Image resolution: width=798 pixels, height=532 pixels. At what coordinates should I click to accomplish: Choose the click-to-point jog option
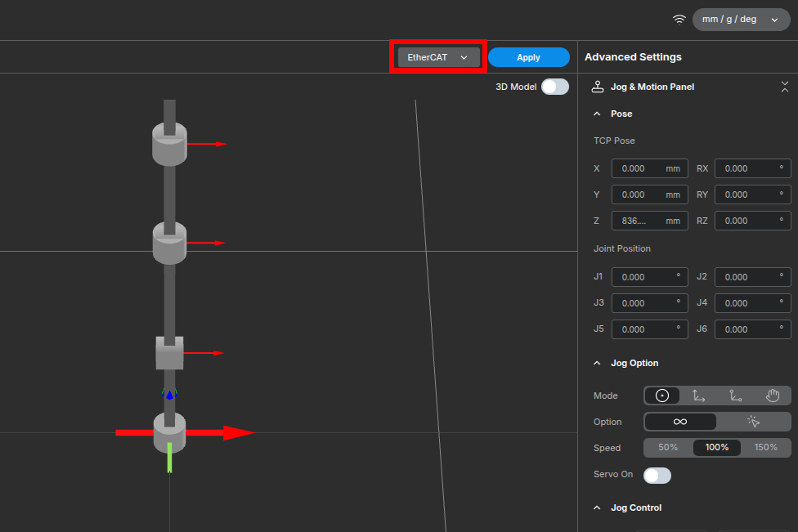[x=753, y=422]
